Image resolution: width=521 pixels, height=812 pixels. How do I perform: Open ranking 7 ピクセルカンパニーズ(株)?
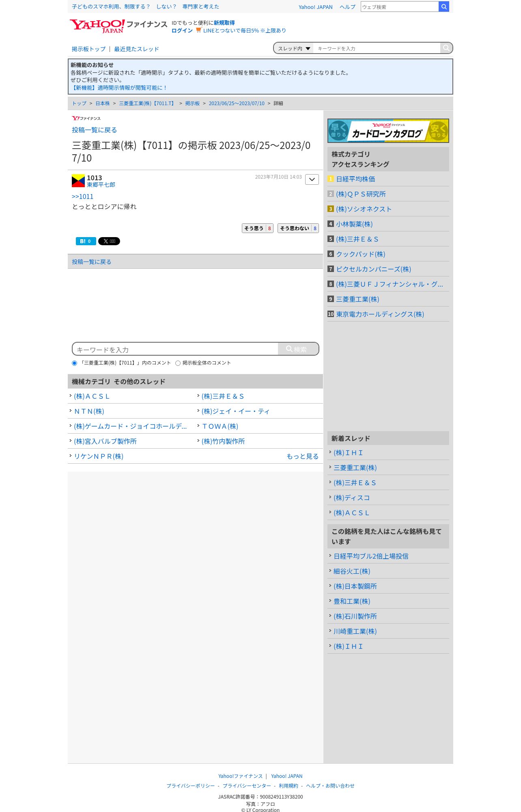click(x=374, y=269)
